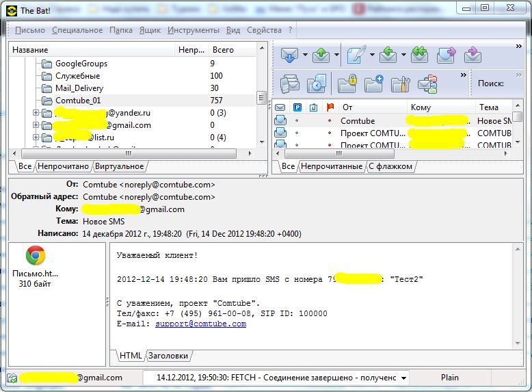Click the folder tree horizontal scrollbar thumb
532x392 pixels.
(x=129, y=153)
